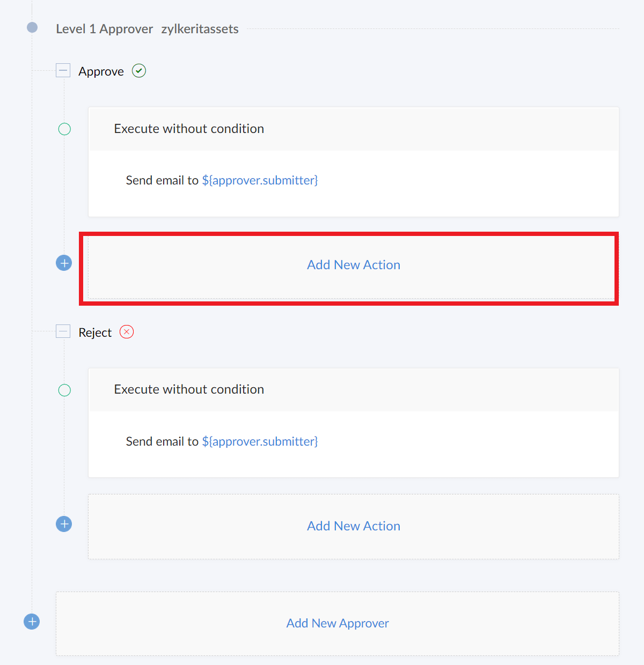
Task: Click the blue plus icon under Approve section
Action: (x=64, y=263)
